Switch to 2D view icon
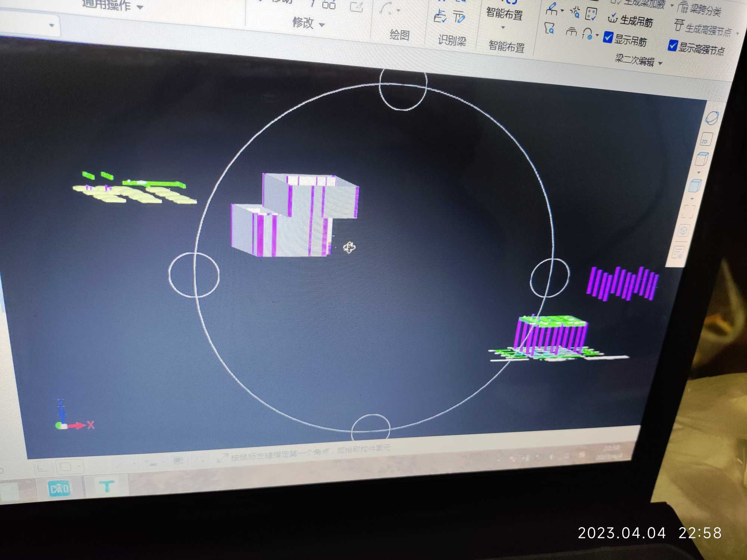This screenshot has height=560, width=747. 706,140
